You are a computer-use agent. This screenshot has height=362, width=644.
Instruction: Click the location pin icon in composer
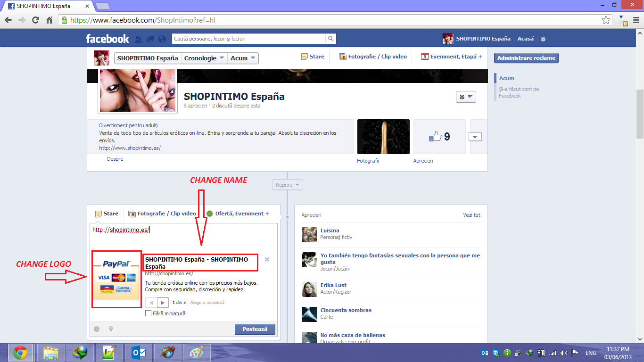point(111,329)
